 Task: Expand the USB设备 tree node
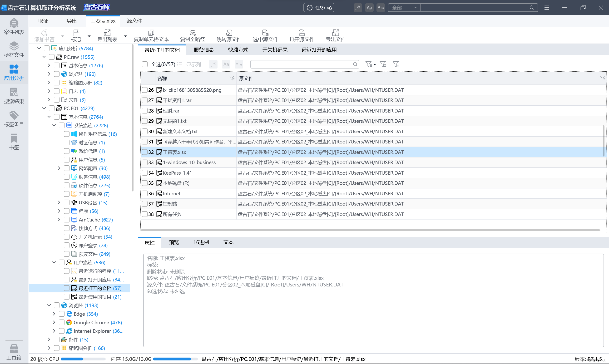[59, 202]
